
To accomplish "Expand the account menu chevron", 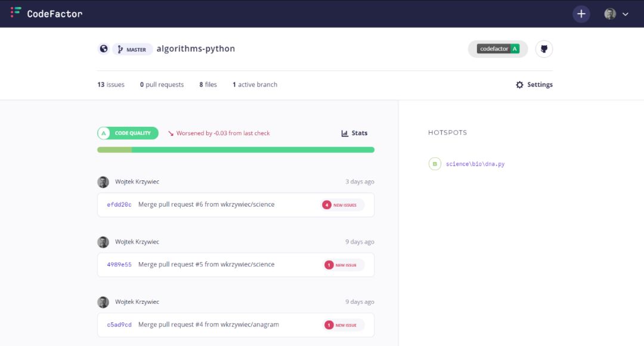I will [x=625, y=14].
